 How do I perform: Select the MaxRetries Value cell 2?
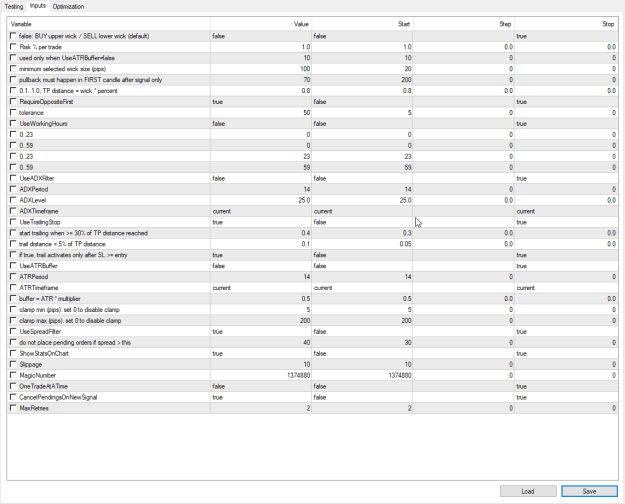261,408
